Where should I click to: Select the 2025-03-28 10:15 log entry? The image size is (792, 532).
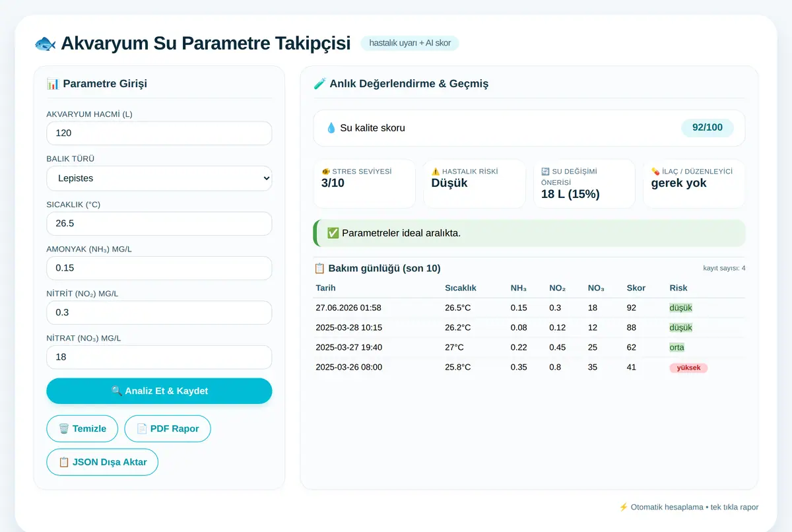[529, 327]
